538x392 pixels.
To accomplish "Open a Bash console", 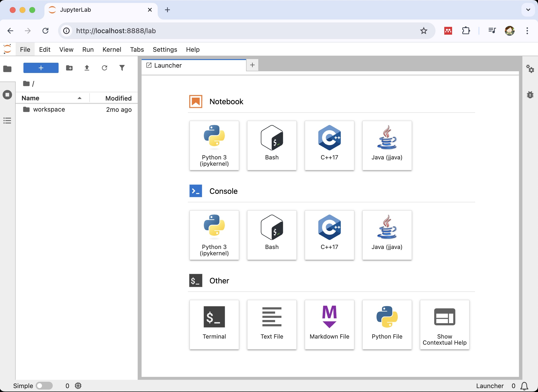I will coord(272,235).
